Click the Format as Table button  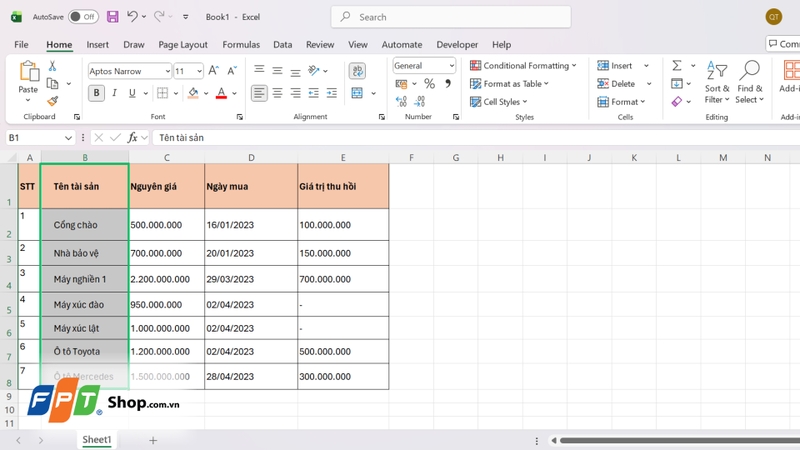tap(509, 84)
